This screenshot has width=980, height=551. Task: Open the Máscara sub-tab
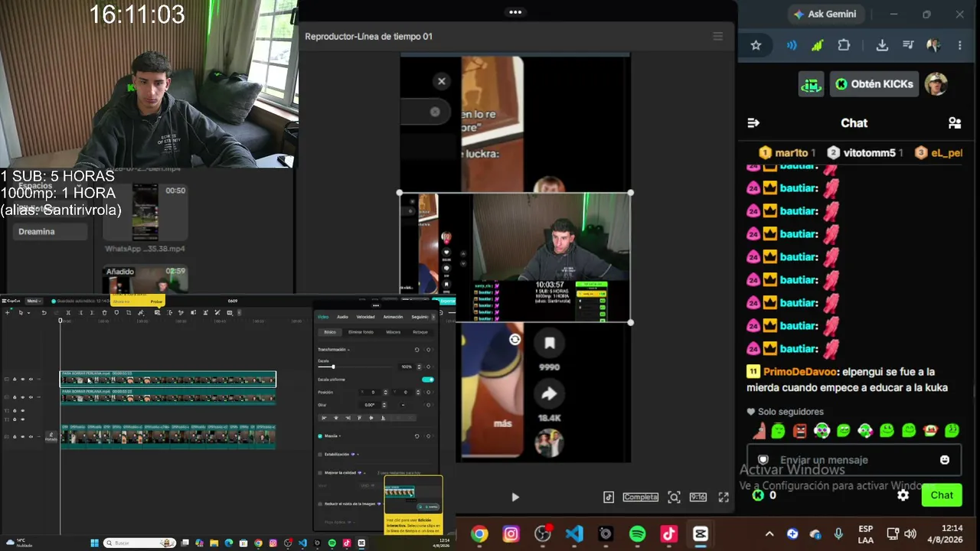tap(393, 332)
